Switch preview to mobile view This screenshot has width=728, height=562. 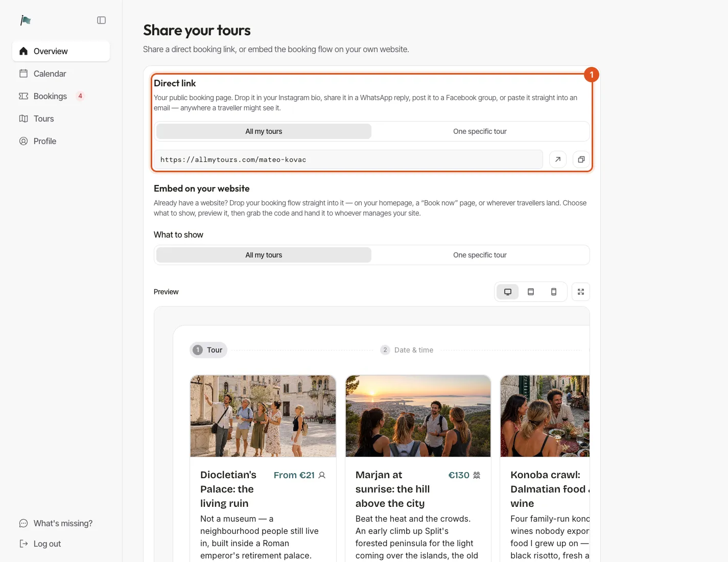pyautogui.click(x=554, y=292)
